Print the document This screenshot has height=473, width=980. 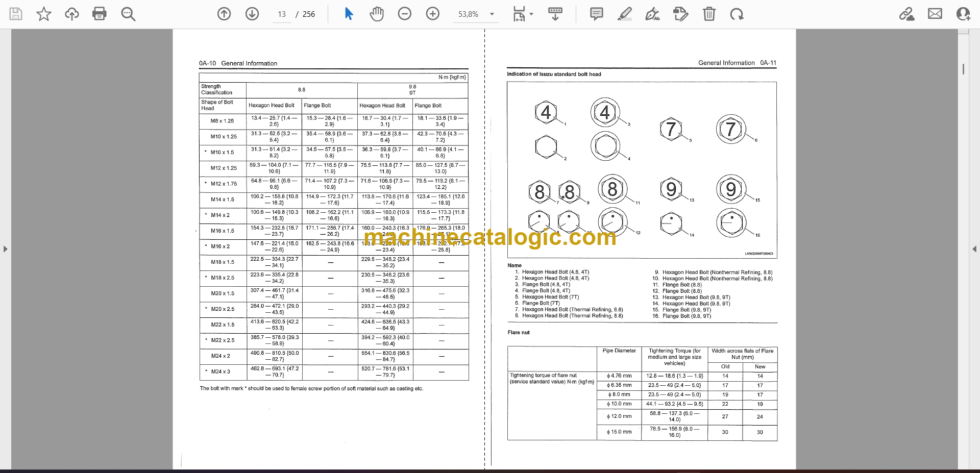click(100, 14)
